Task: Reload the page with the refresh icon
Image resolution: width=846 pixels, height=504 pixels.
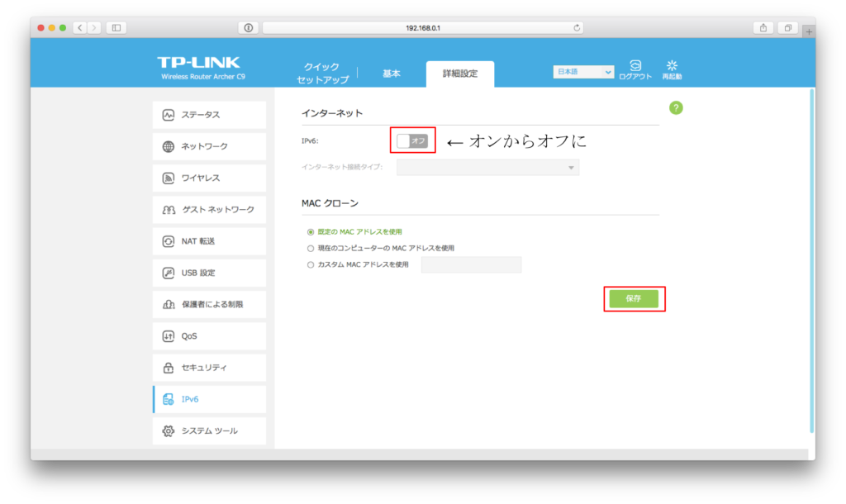Action: tap(577, 27)
